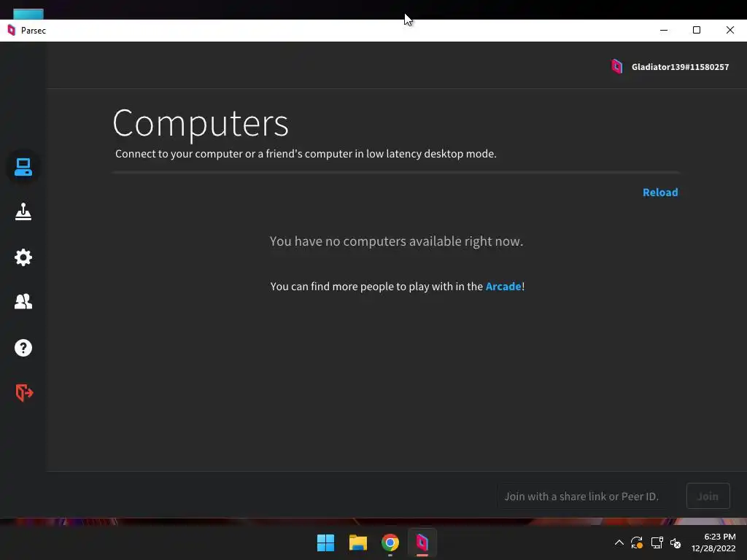Viewport: 747px width, 560px height.
Task: Open the clock showing 6:23 PM
Action: (713, 542)
